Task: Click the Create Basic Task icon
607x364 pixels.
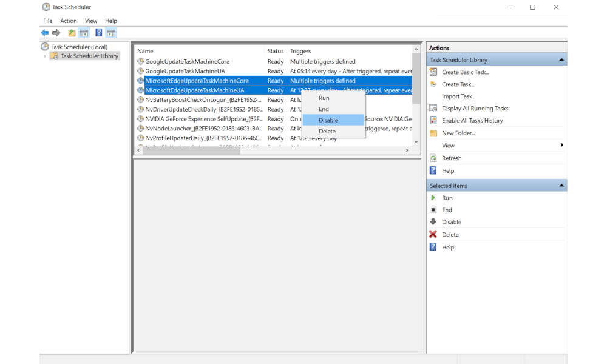Action: pos(433,72)
